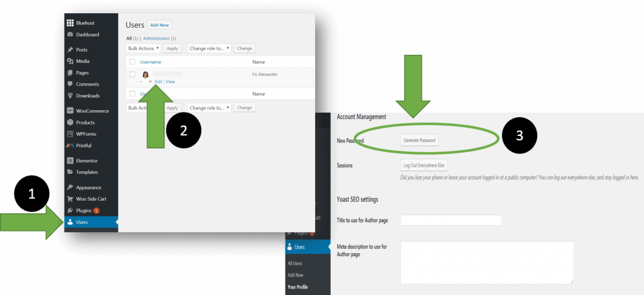Open the Products box icon
The image size is (644, 295).
tap(70, 123)
